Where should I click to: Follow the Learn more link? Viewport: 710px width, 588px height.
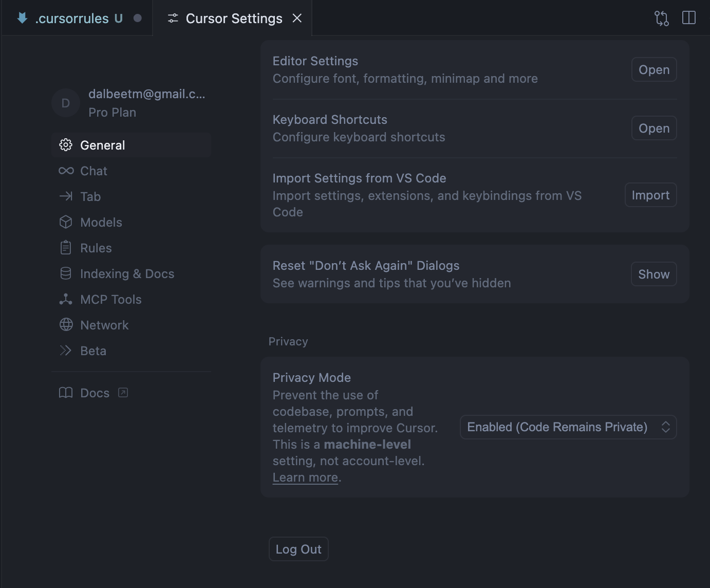[305, 477]
